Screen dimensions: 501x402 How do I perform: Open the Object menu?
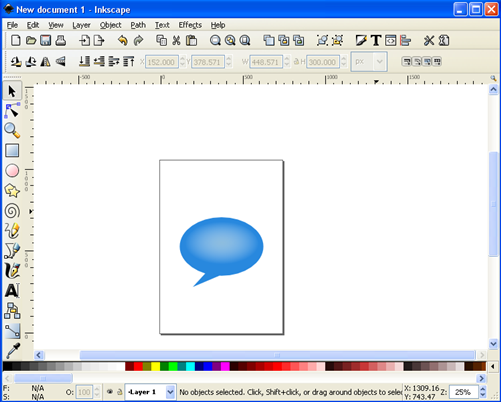110,25
